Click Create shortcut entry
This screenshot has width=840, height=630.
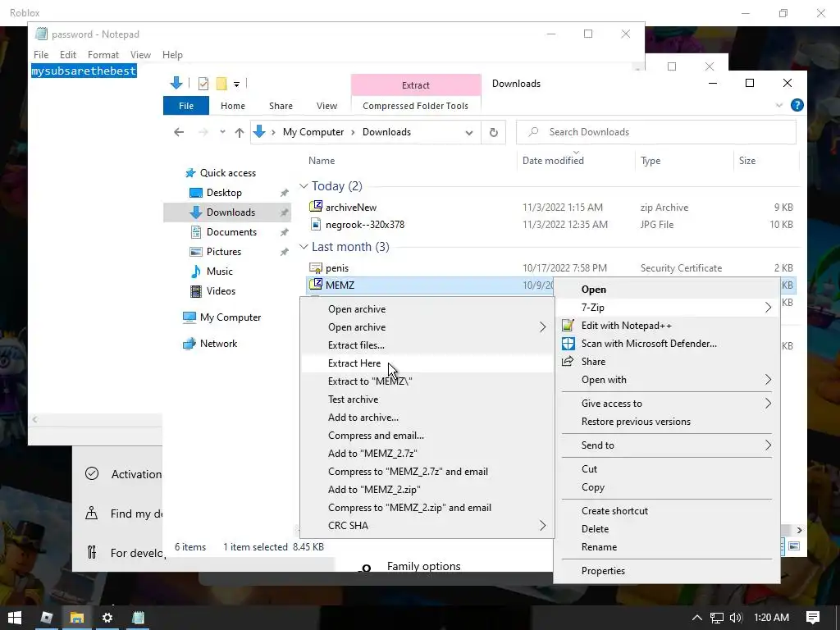tap(614, 510)
